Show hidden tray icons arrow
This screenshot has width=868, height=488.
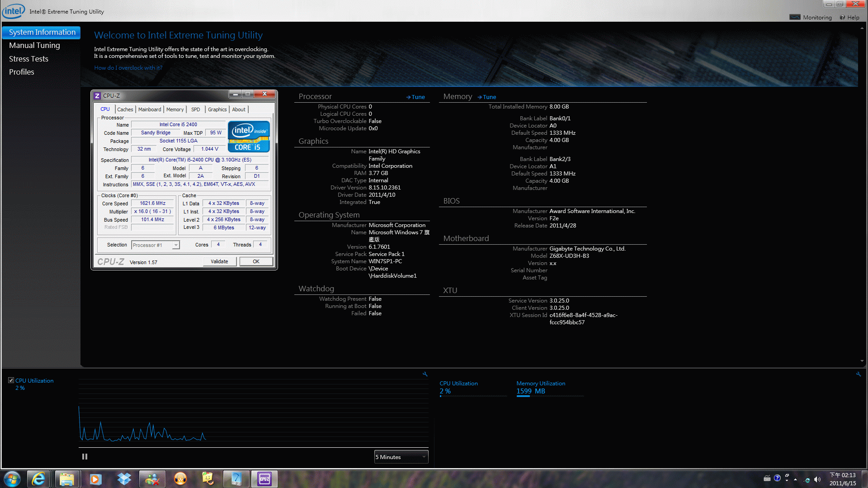point(795,479)
